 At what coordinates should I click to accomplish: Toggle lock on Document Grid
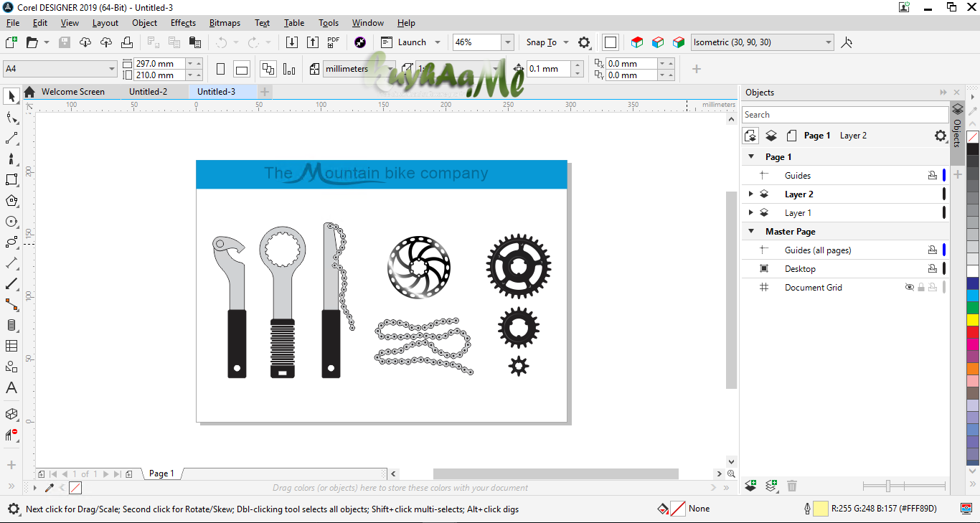[x=921, y=288]
